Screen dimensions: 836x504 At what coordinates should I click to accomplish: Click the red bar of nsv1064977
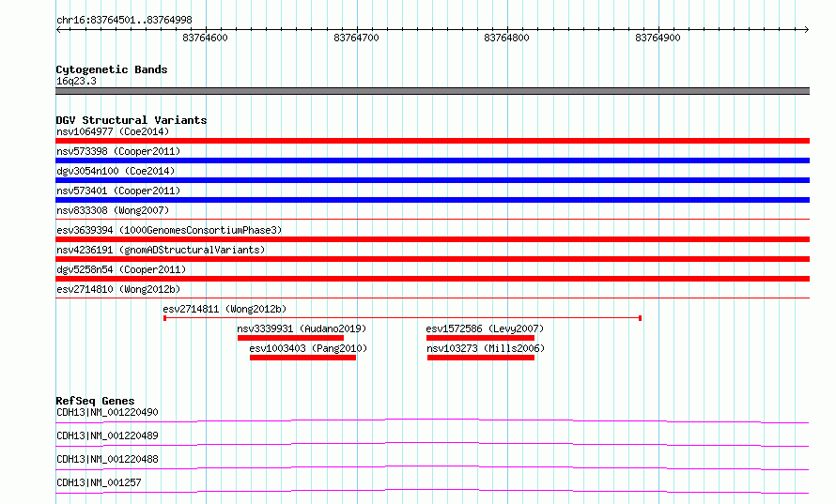432,141
